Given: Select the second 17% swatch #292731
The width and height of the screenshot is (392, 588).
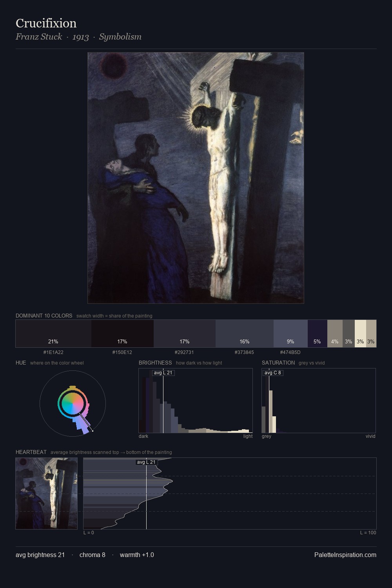Looking at the screenshot, I should (185, 334).
